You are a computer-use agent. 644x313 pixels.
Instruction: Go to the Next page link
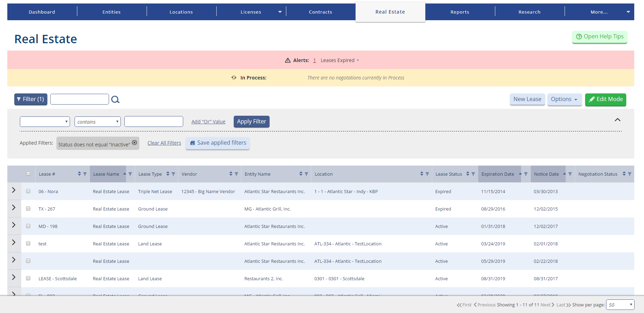(547, 305)
